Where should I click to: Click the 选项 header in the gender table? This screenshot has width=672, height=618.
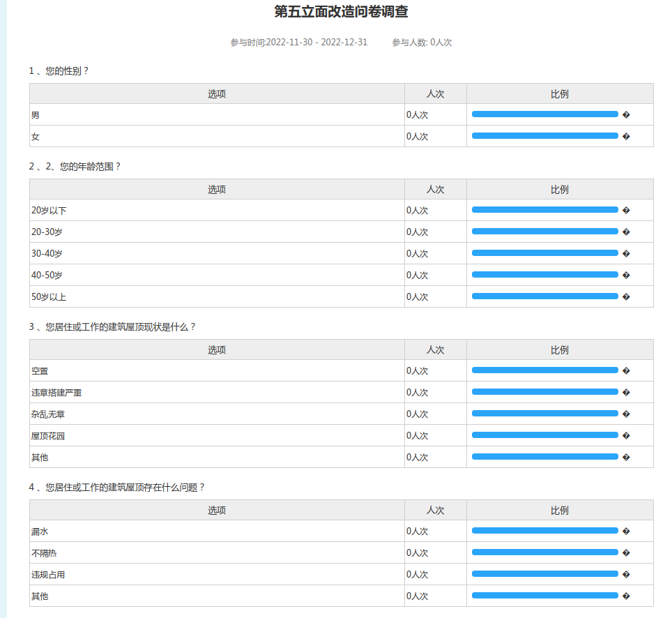coord(217,94)
